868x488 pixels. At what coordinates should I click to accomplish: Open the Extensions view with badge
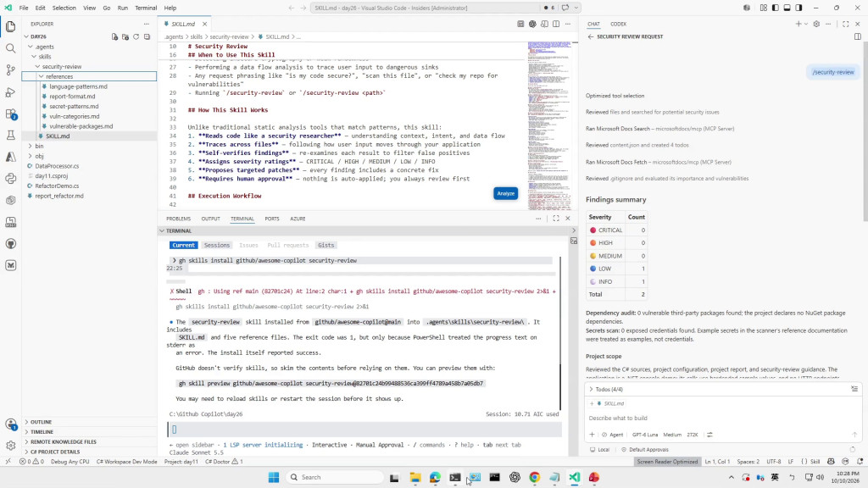point(10,114)
